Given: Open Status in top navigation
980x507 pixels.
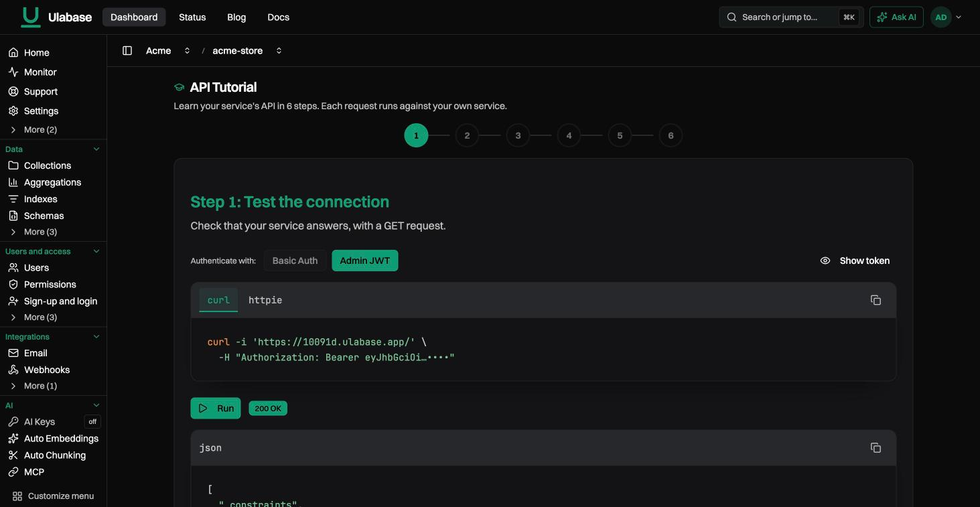Looking at the screenshot, I should pos(192,17).
